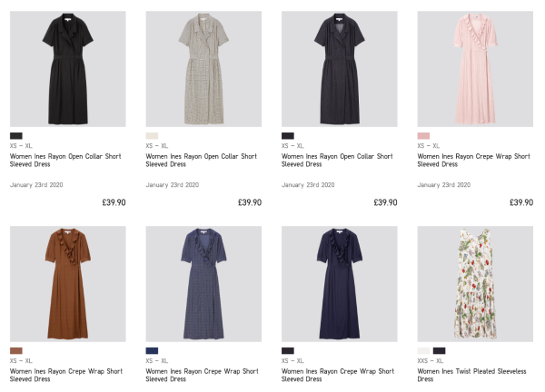Screen dimensions: 545x392
Task: Choose the dark navy swatch under the floral dress
Action: tap(440, 350)
